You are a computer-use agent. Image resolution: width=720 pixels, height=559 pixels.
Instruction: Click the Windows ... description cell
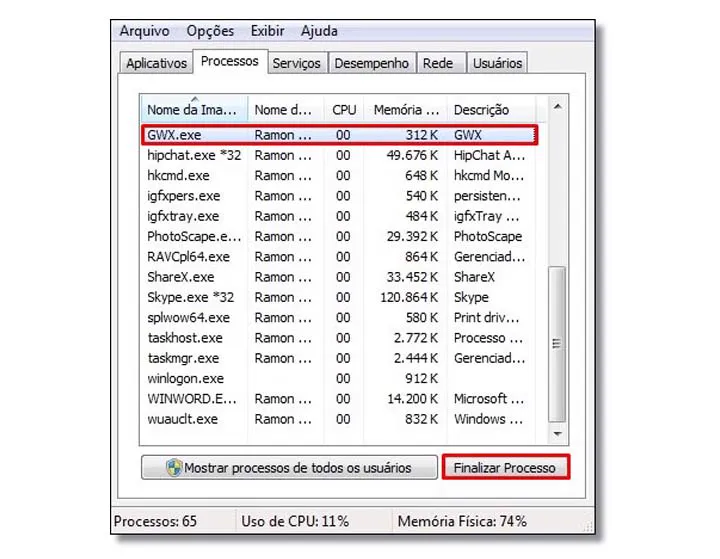pyautogui.click(x=489, y=419)
